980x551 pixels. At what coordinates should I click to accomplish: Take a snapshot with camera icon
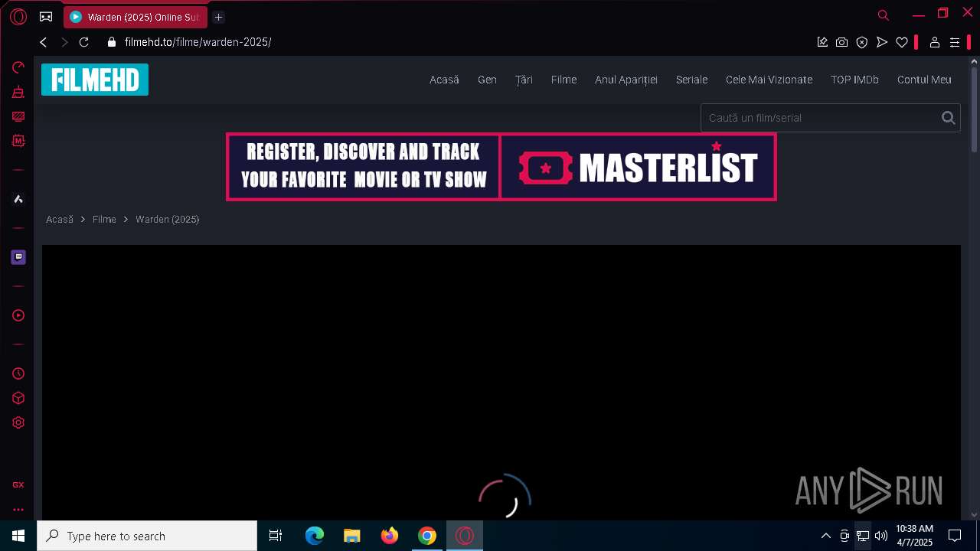pyautogui.click(x=841, y=42)
